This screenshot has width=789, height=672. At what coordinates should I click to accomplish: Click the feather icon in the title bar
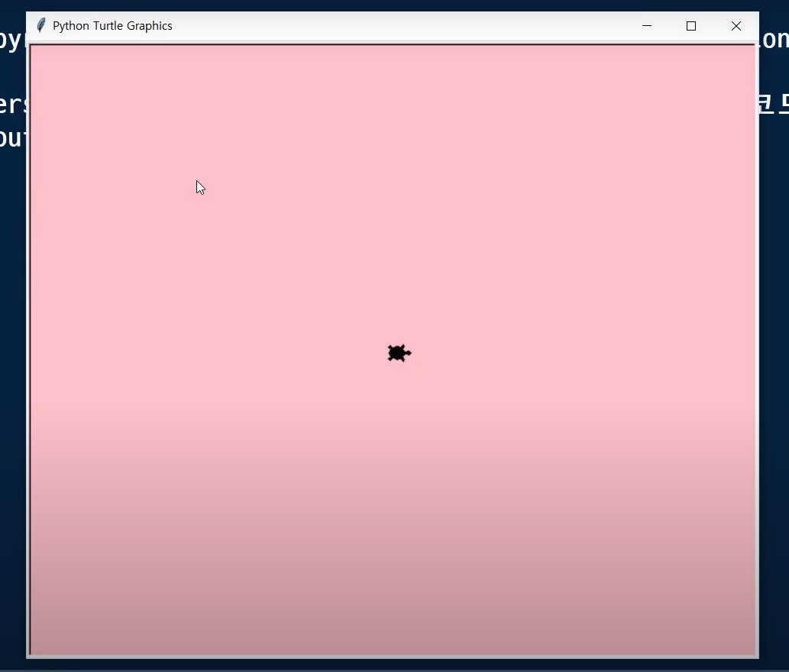tap(41, 25)
